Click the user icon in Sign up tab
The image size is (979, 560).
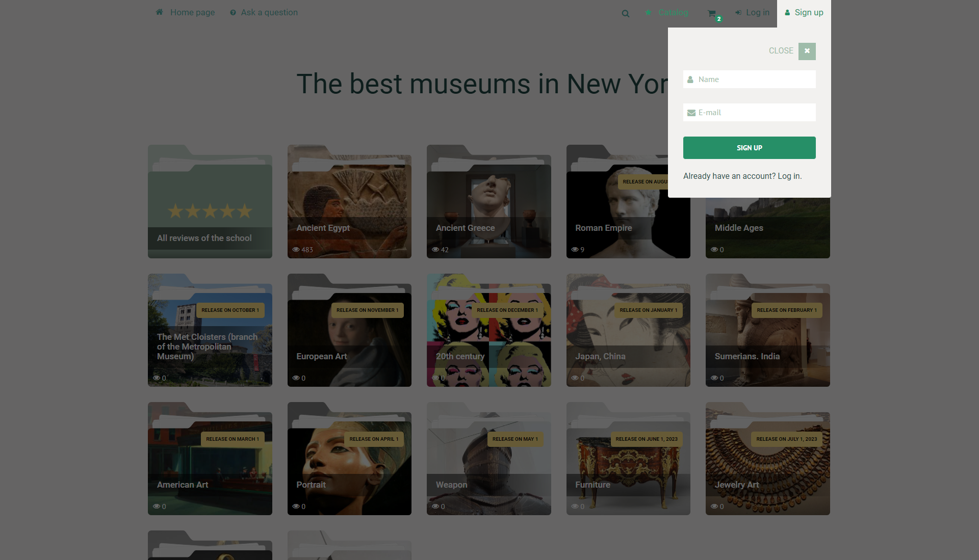pos(787,13)
